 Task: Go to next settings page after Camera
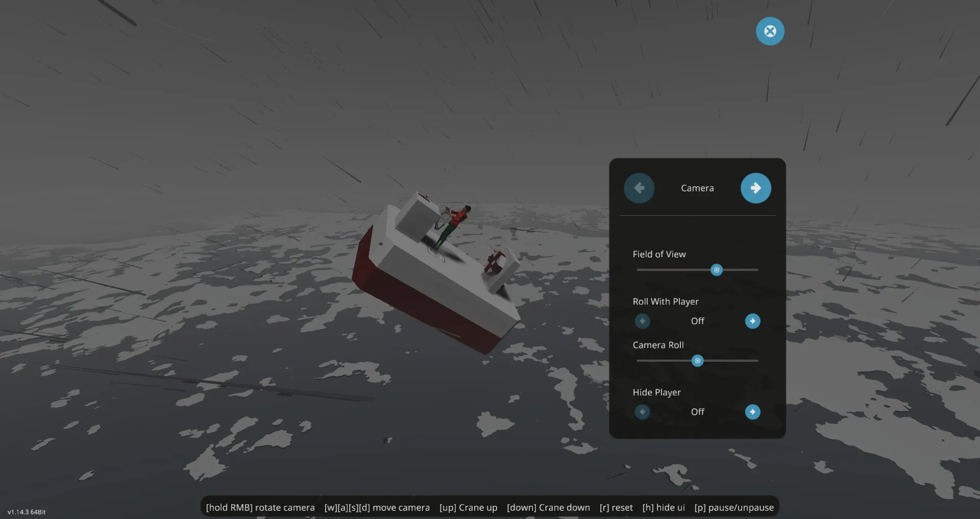(755, 188)
